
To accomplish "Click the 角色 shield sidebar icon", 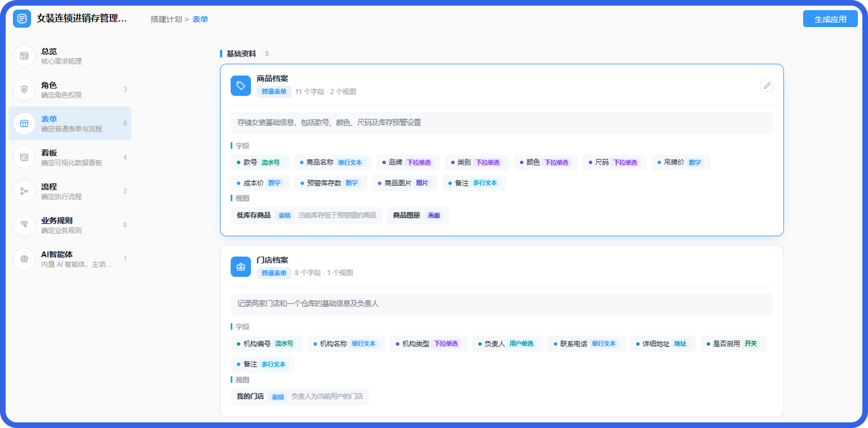I will point(24,90).
